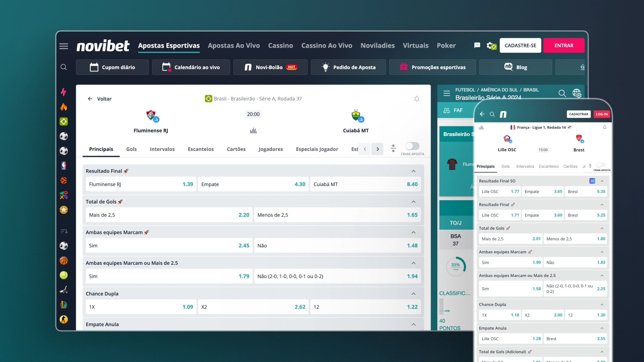Open the Cupom diário button

coord(112,67)
